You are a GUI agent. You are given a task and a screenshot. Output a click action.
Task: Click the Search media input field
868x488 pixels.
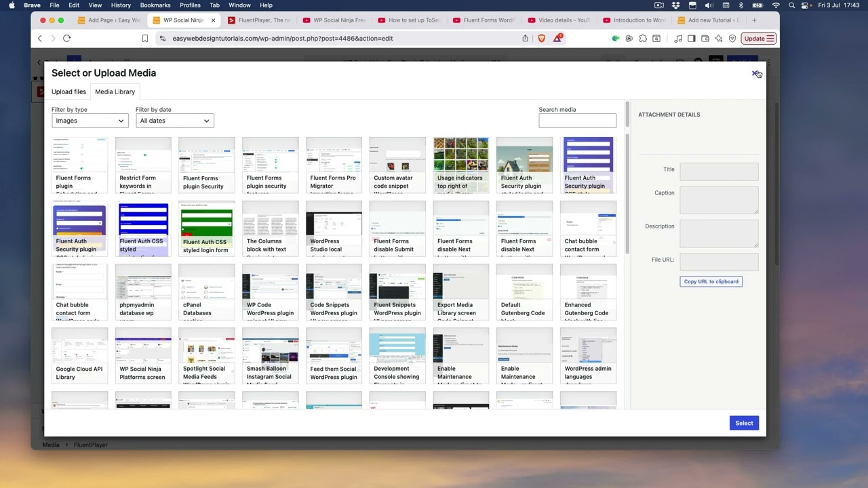pyautogui.click(x=577, y=121)
